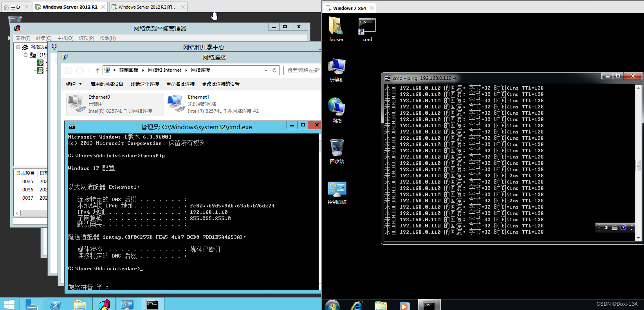Click the keyboard icon on language bar
Viewport: 644px width, 310px height.
[615, 228]
